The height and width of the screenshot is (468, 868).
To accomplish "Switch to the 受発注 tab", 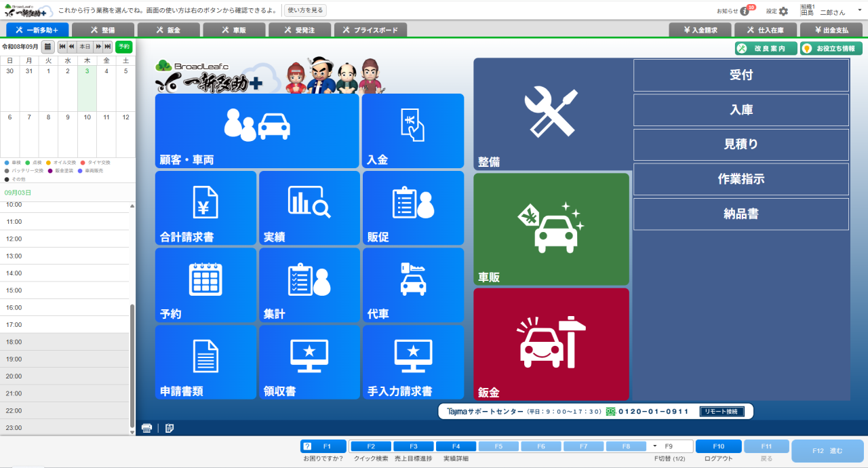I will coord(300,30).
